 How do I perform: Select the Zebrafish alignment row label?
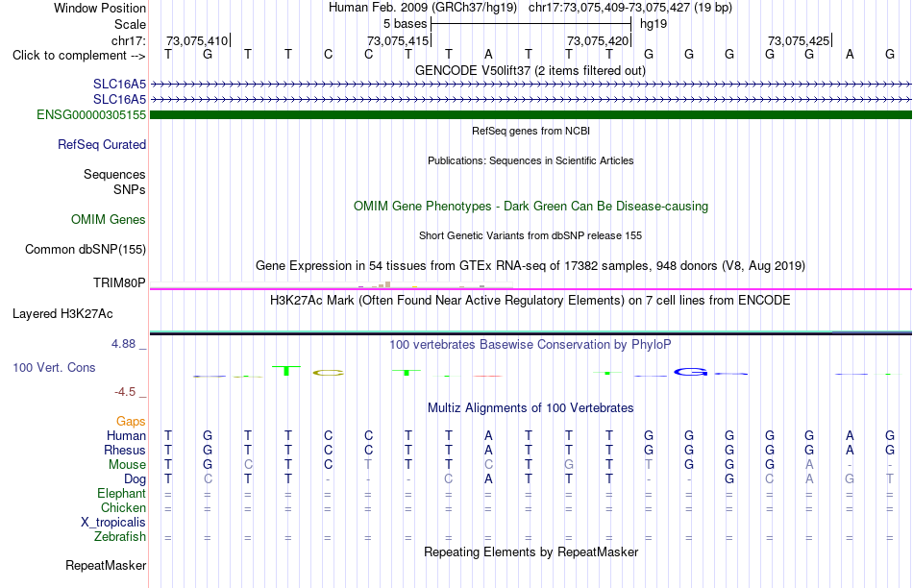pyautogui.click(x=120, y=536)
